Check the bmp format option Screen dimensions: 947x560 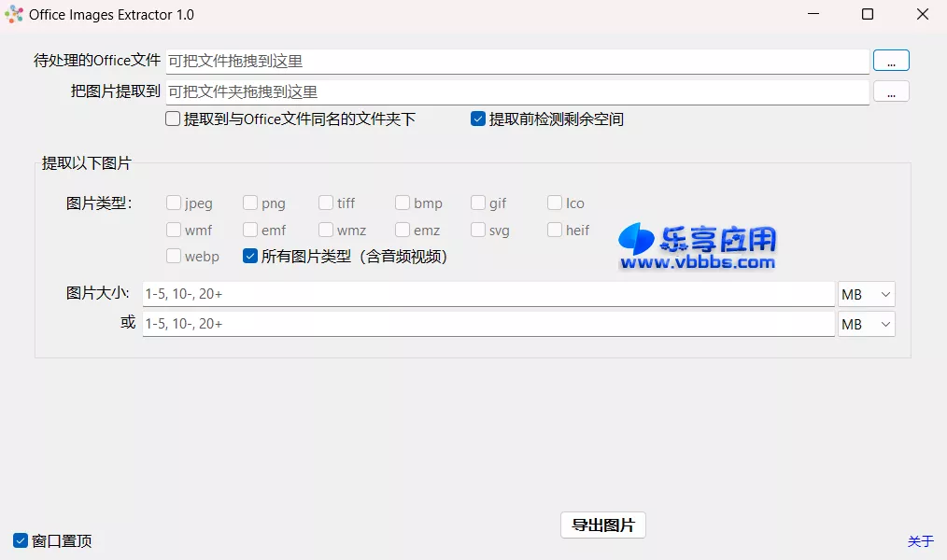402,203
